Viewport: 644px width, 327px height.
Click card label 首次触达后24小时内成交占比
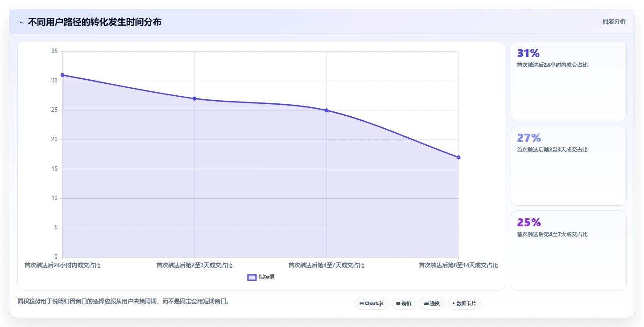click(552, 65)
